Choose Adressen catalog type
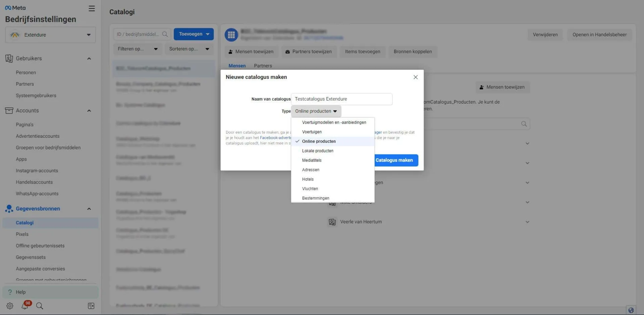 pos(333,170)
